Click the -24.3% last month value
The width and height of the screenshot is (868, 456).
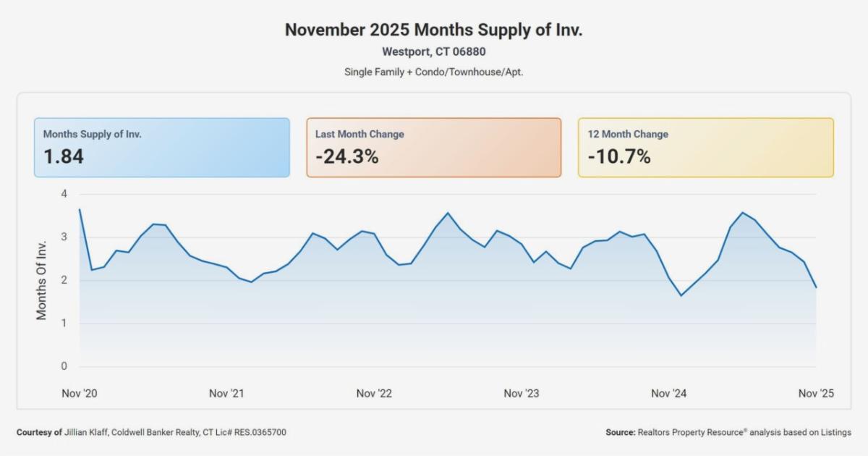coord(347,156)
